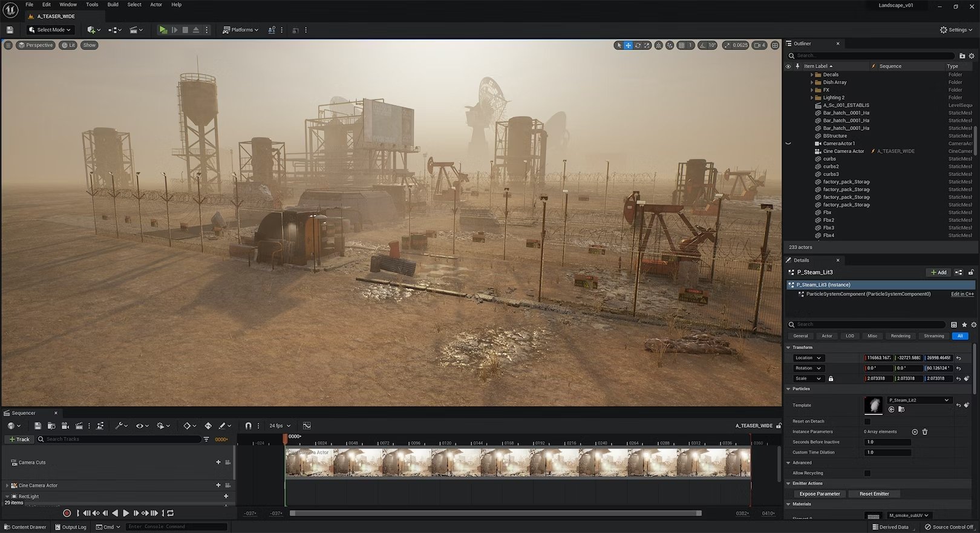Play the sequence in reverse
980x533 pixels.
(115, 513)
